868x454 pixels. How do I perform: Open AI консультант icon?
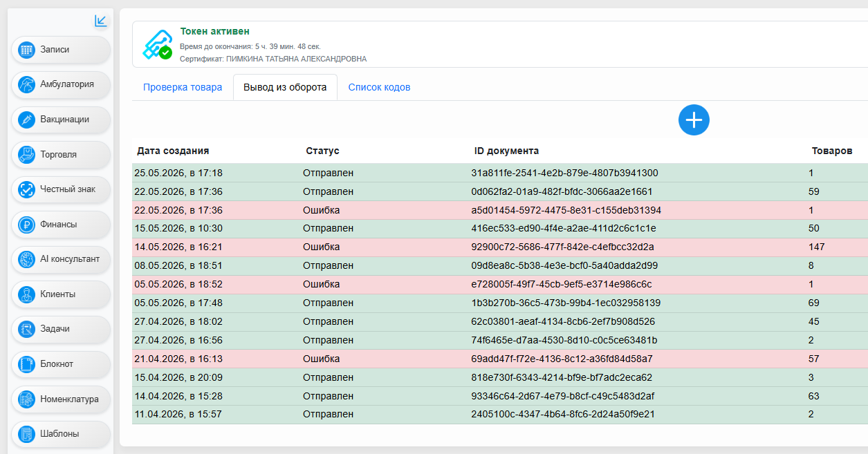pyautogui.click(x=27, y=259)
